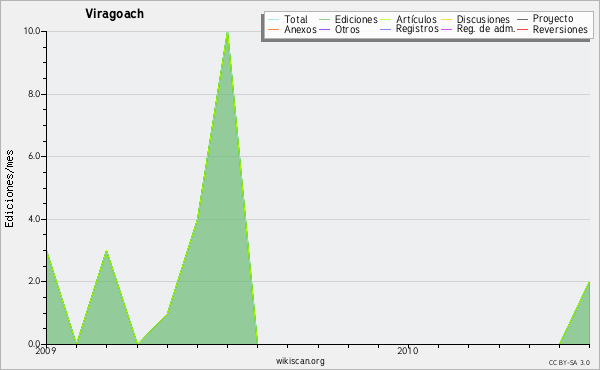600x370 pixels.
Task: Click the y-axis label 4.0
Action: click(x=34, y=219)
